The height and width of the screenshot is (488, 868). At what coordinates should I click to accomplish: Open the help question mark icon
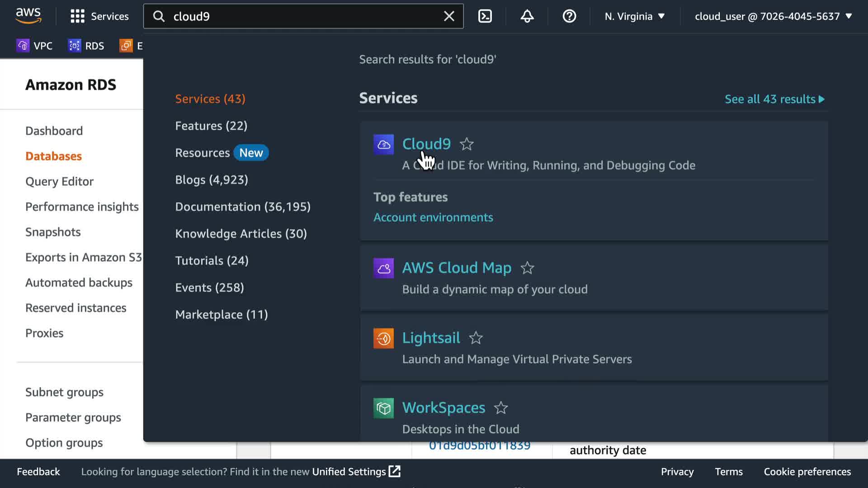pyautogui.click(x=569, y=16)
